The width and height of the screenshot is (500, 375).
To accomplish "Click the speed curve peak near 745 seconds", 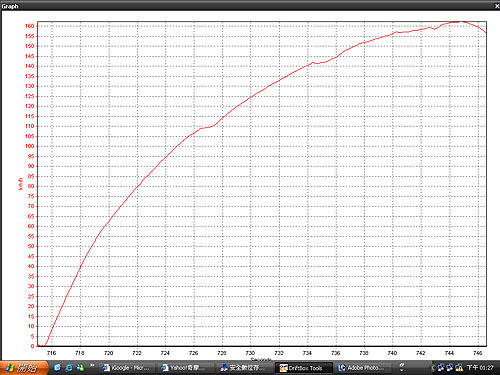I will [461, 22].
